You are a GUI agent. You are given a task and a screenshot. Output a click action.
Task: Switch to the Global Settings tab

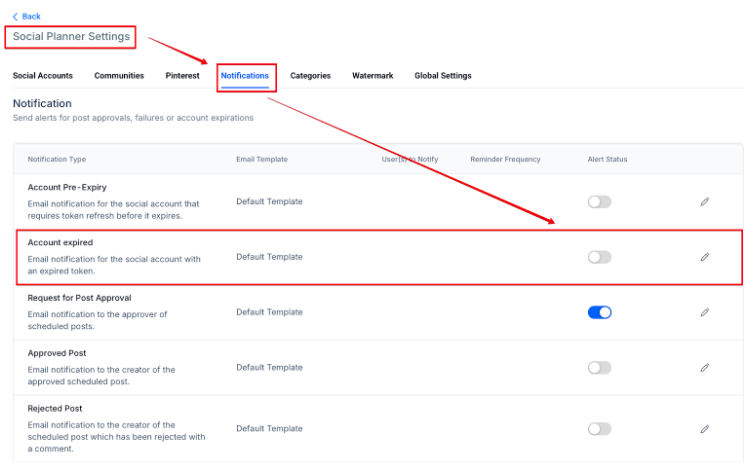(443, 76)
